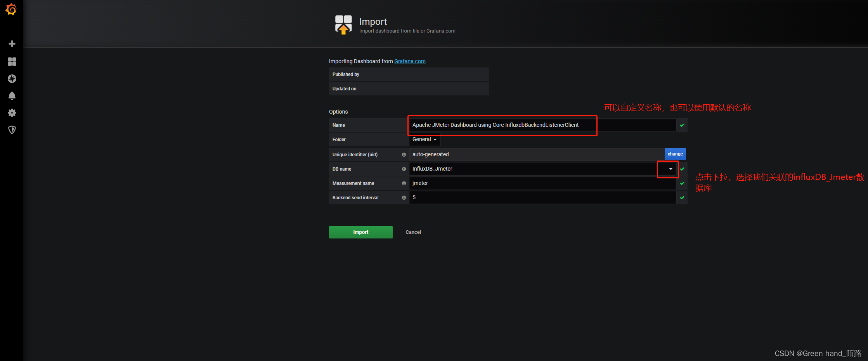The image size is (868, 361).
Task: Focus the dashboard Name input field
Action: (542, 125)
